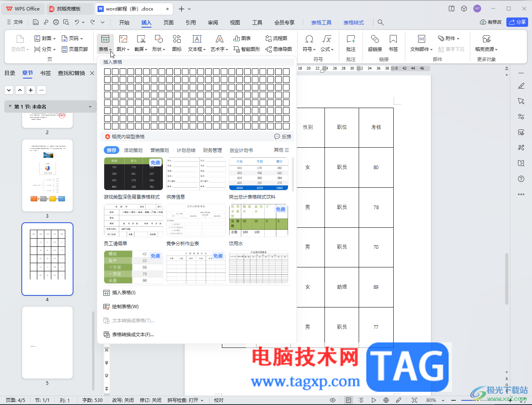Toggle the eye protection view icon in status bar
532x405 pixels.
click(333, 400)
